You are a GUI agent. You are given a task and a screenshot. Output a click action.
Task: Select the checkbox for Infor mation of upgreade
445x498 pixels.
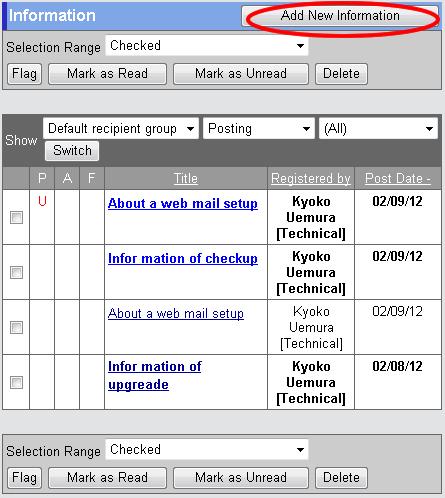click(16, 382)
